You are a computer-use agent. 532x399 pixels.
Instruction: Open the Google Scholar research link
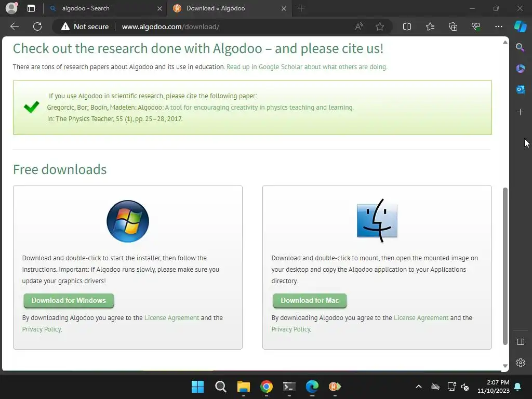tap(307, 67)
